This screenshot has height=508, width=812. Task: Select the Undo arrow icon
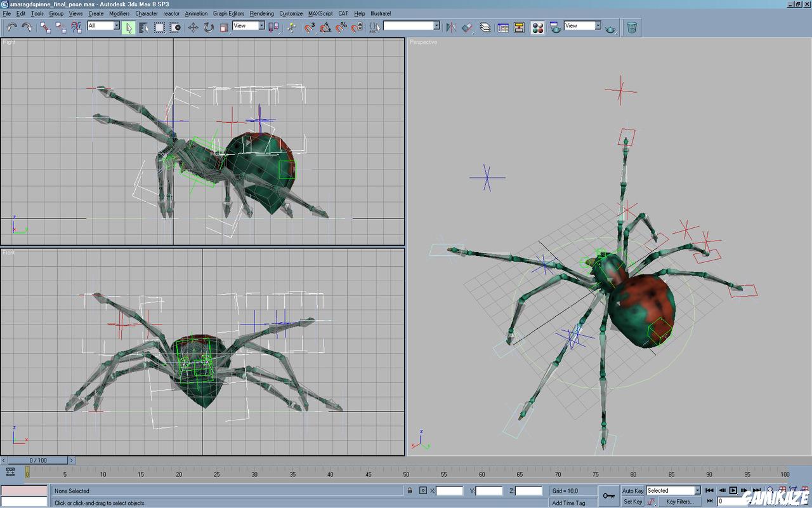click(x=12, y=27)
